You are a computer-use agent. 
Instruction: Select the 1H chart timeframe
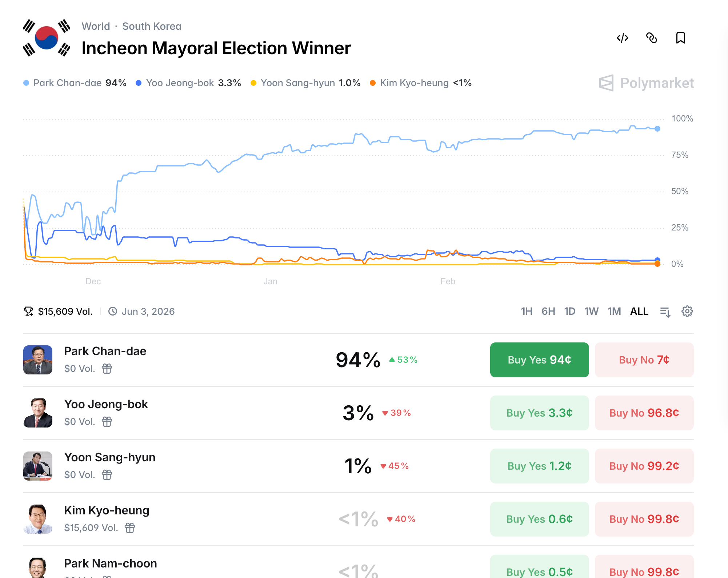point(526,312)
